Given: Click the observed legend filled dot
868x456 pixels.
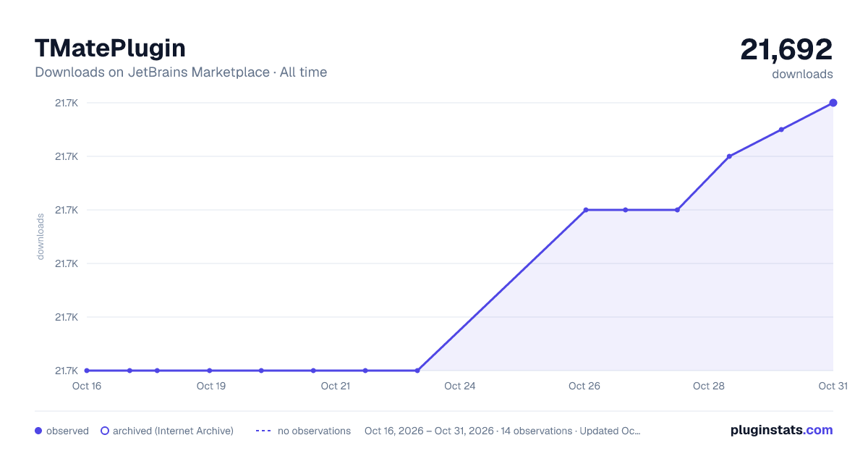Looking at the screenshot, I should pos(38,431).
